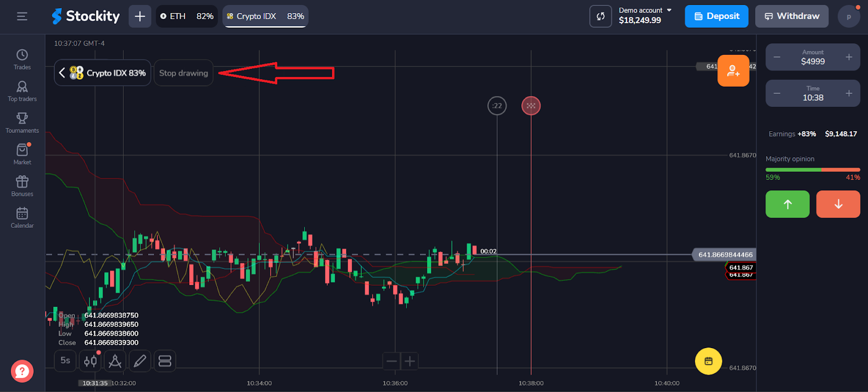868x392 pixels.
Task: Increase the trade amount with plus
Action: [x=848, y=57]
